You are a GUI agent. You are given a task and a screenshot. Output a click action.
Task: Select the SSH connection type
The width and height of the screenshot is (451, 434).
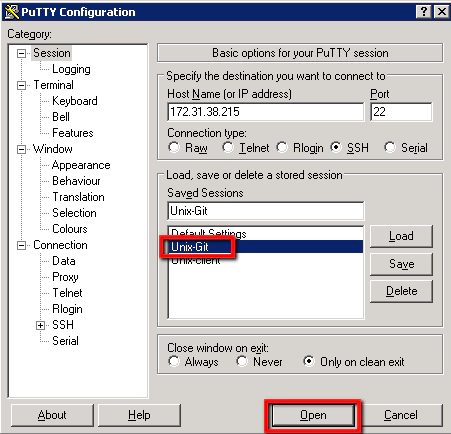point(336,147)
